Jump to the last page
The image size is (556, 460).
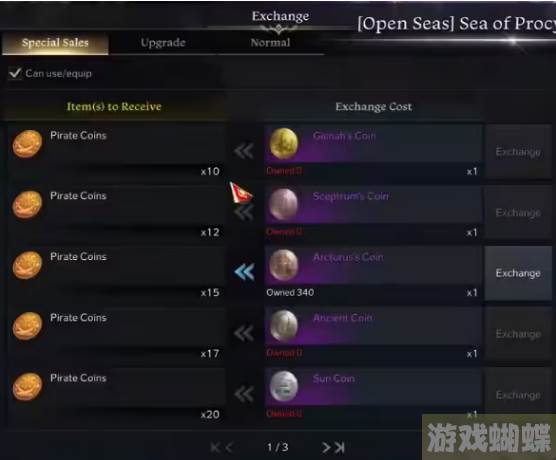(340, 448)
